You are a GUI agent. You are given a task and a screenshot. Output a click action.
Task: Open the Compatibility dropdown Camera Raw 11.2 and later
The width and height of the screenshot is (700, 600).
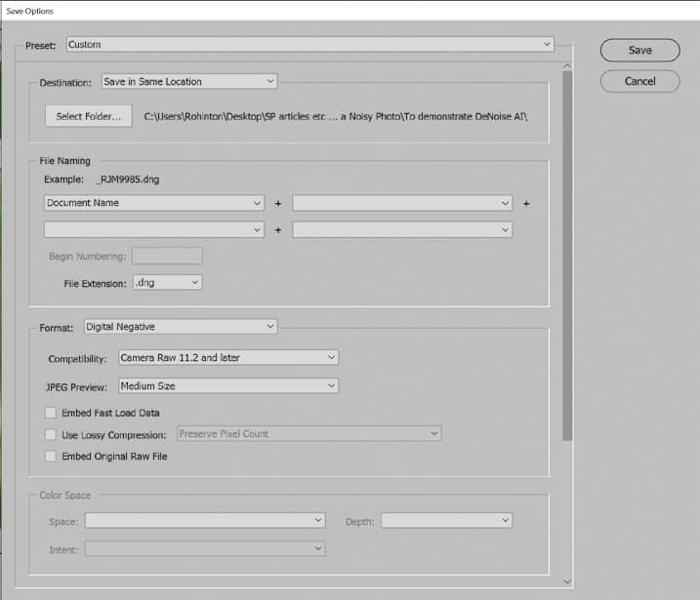click(228, 358)
